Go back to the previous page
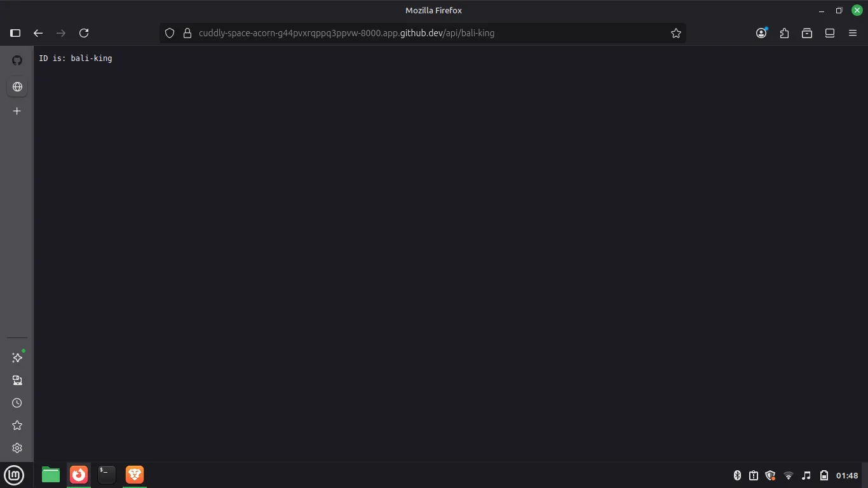The width and height of the screenshot is (868, 488). point(38,33)
